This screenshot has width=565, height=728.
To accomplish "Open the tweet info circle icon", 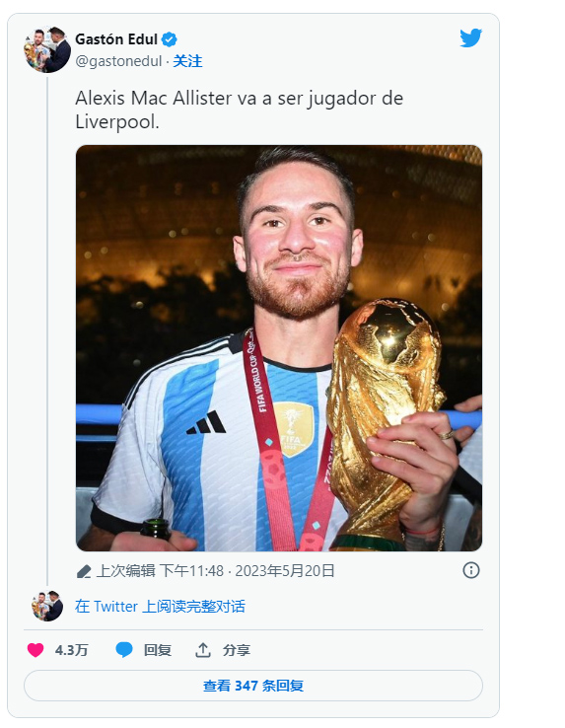I will [471, 570].
